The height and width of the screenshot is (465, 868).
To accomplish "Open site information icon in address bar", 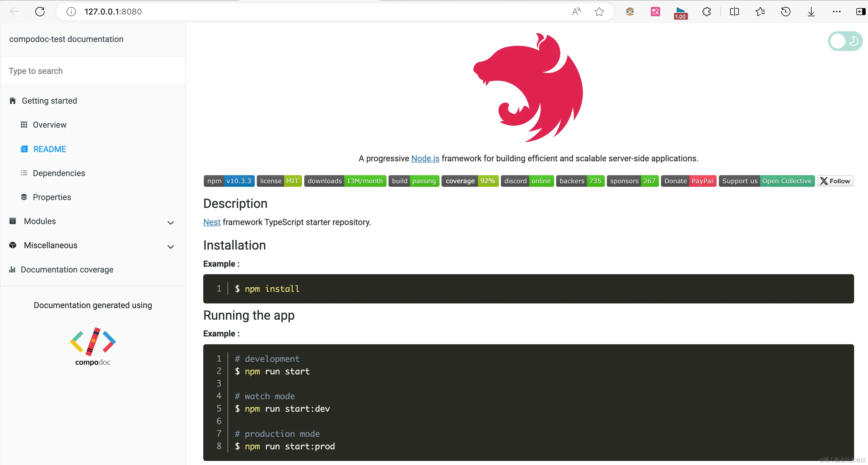I will pos(71,12).
